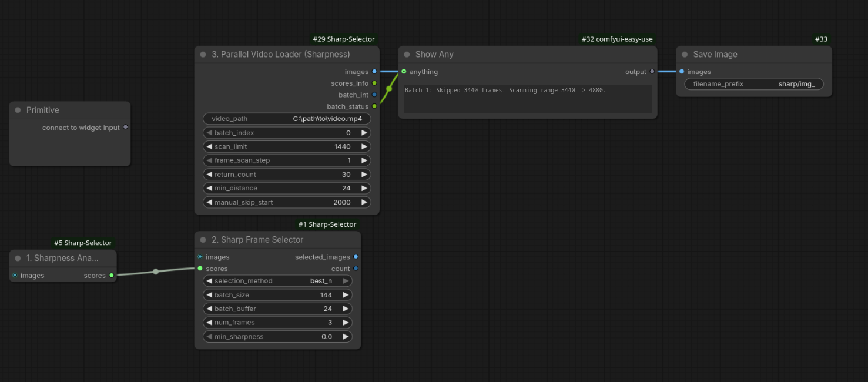This screenshot has height=382, width=868.
Task: Click the selected_images output port
Action: click(356, 257)
